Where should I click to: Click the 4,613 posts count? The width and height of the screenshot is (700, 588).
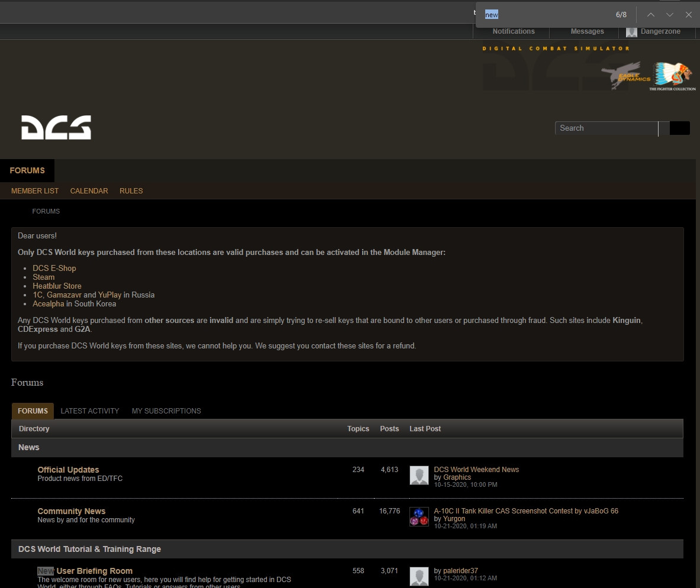389,470
